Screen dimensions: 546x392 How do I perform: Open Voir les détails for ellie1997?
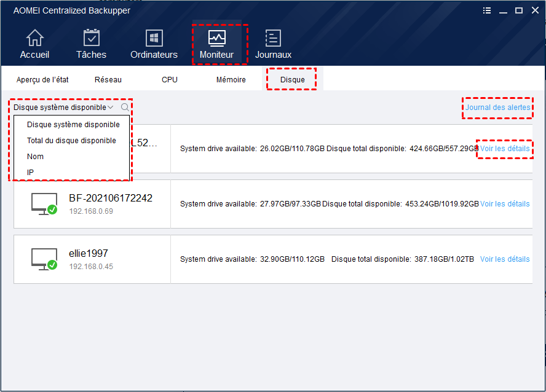[x=505, y=259]
